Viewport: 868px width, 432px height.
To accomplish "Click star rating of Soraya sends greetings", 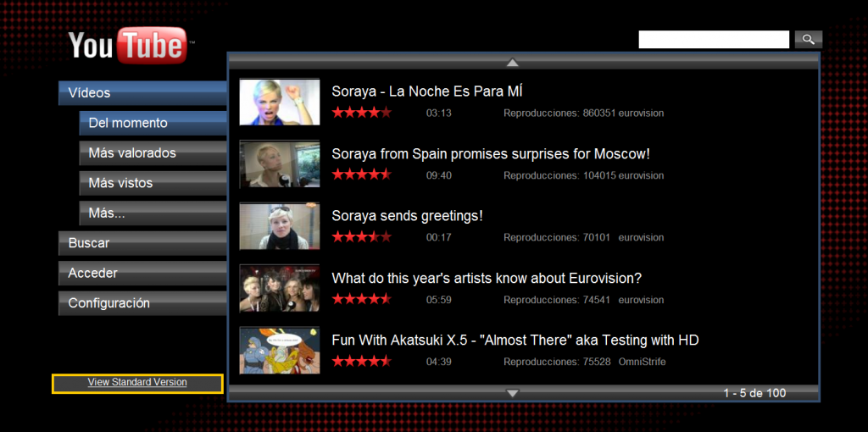I will [361, 237].
